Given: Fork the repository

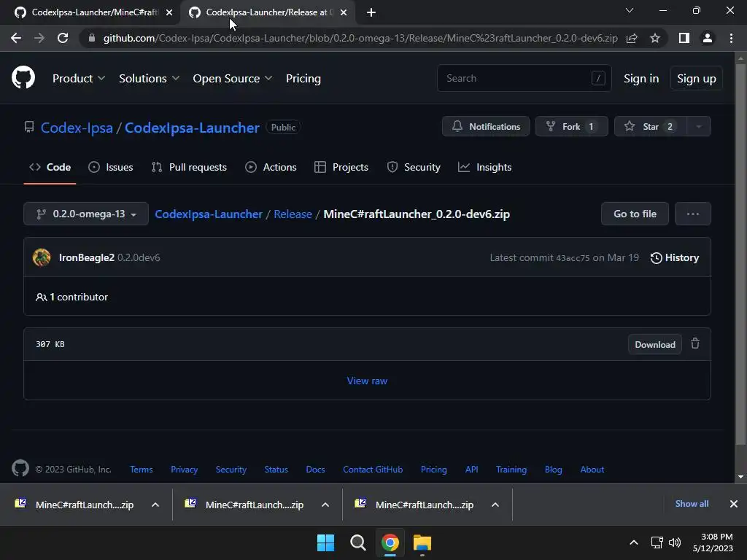Looking at the screenshot, I should (572, 127).
